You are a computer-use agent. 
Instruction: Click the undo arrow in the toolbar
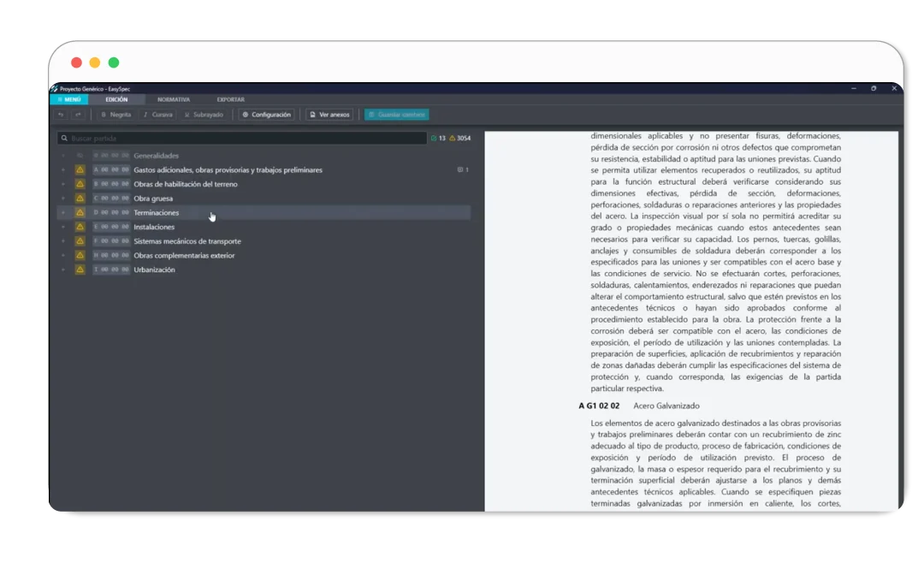(x=61, y=115)
